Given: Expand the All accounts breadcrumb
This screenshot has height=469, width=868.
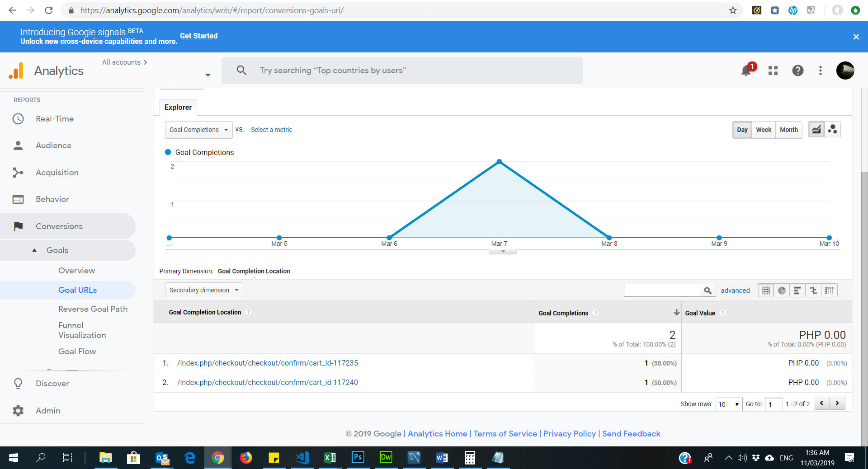Looking at the screenshot, I should pyautogui.click(x=124, y=62).
